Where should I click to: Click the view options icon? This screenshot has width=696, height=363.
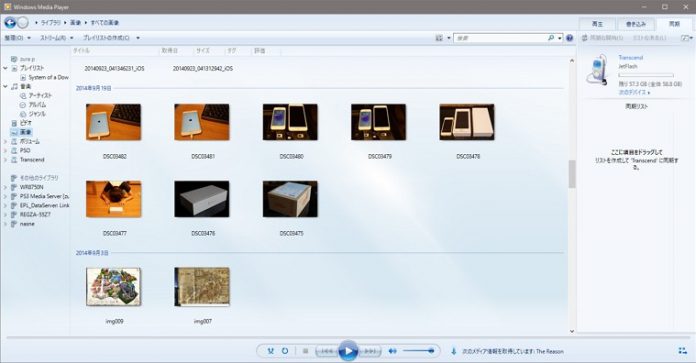pyautogui.click(x=439, y=38)
